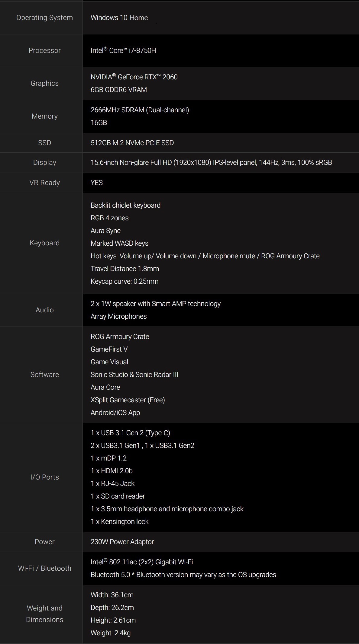Select the XSplit Gamecaster (Free) entry
The width and height of the screenshot is (359, 644).
[x=128, y=400]
